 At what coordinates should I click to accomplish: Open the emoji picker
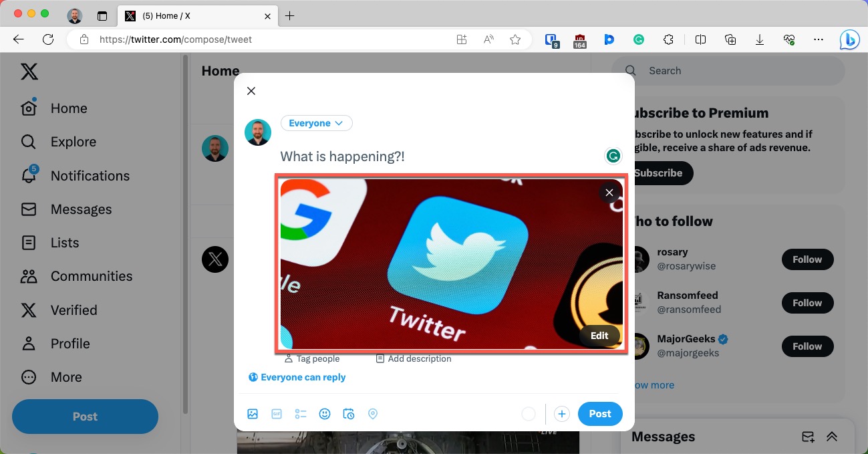coord(325,414)
